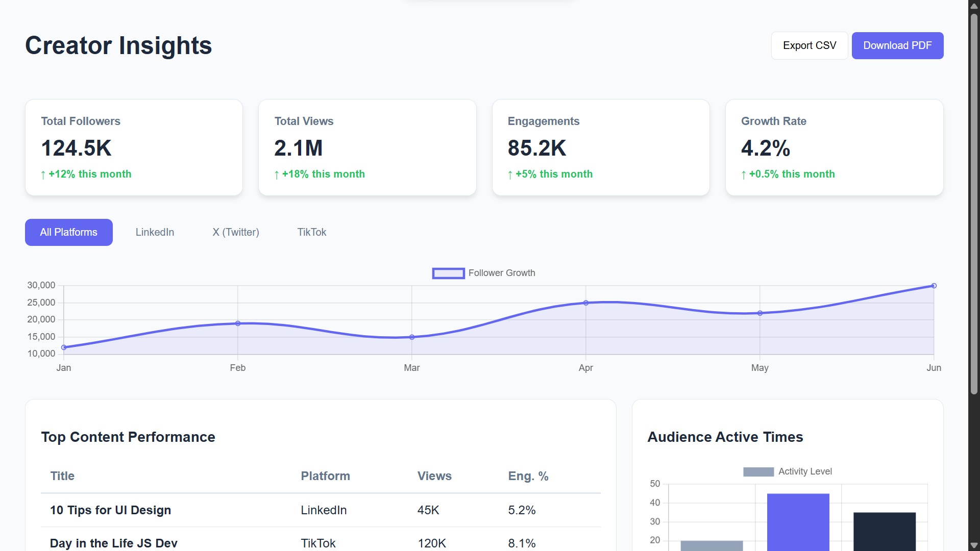Click the Views column header

tap(434, 476)
